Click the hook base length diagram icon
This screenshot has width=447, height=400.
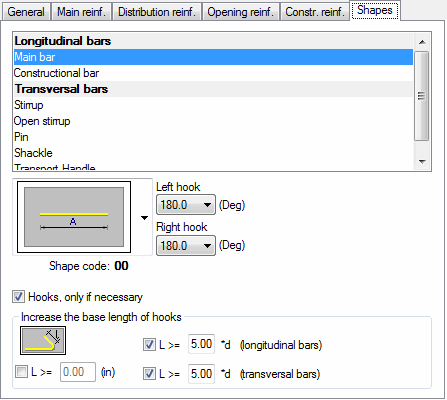43,340
